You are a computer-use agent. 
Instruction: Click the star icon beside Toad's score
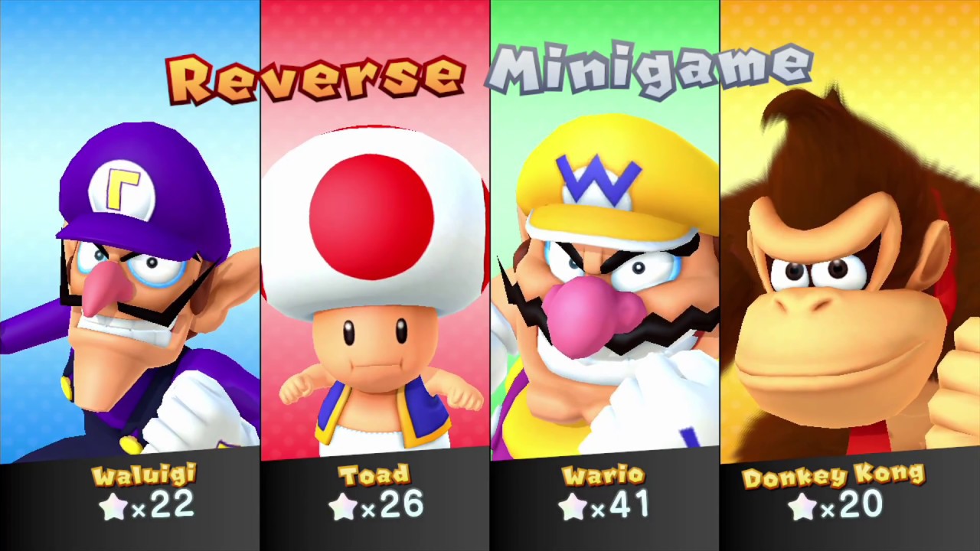pos(342,507)
